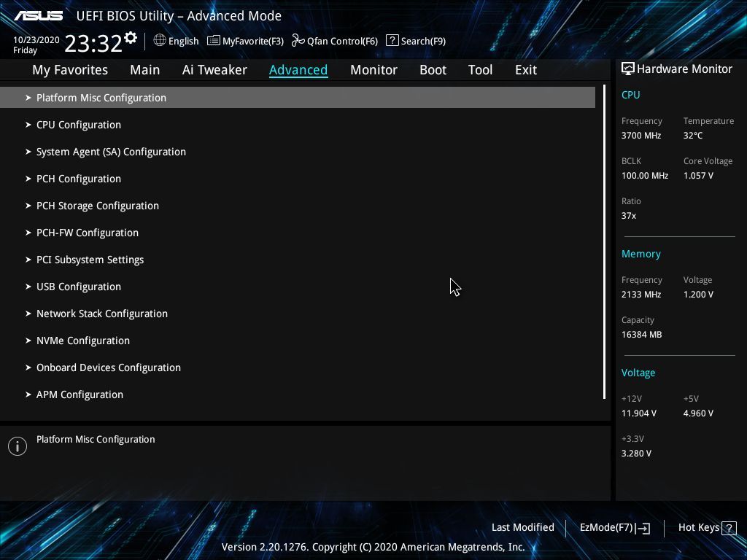Click +12V reading 11.904 V
The height and width of the screenshot is (560, 747).
[638, 413]
